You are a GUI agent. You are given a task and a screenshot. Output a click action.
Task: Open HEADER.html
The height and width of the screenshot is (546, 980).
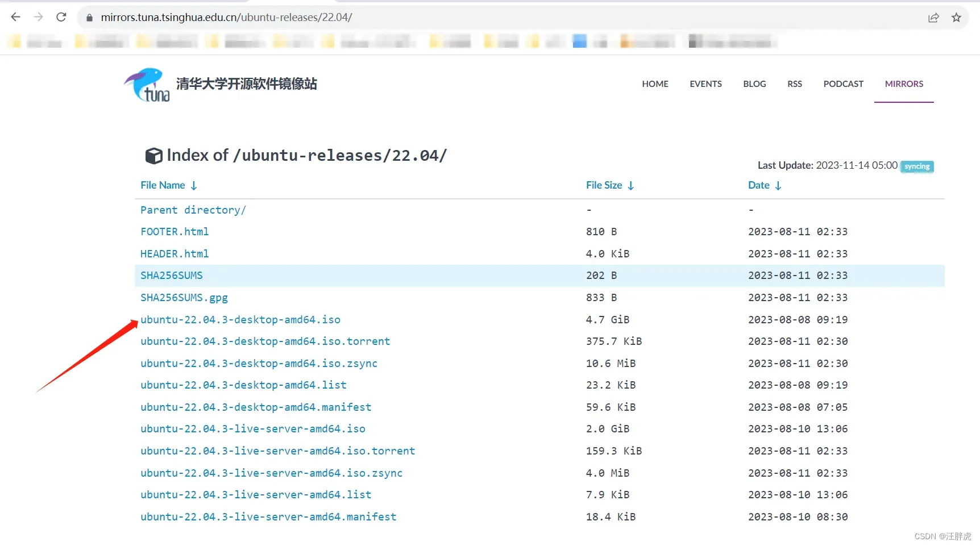pyautogui.click(x=175, y=254)
